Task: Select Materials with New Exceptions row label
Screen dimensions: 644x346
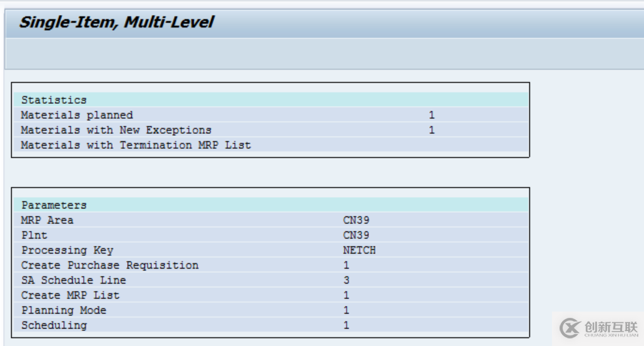Action: pos(116,130)
